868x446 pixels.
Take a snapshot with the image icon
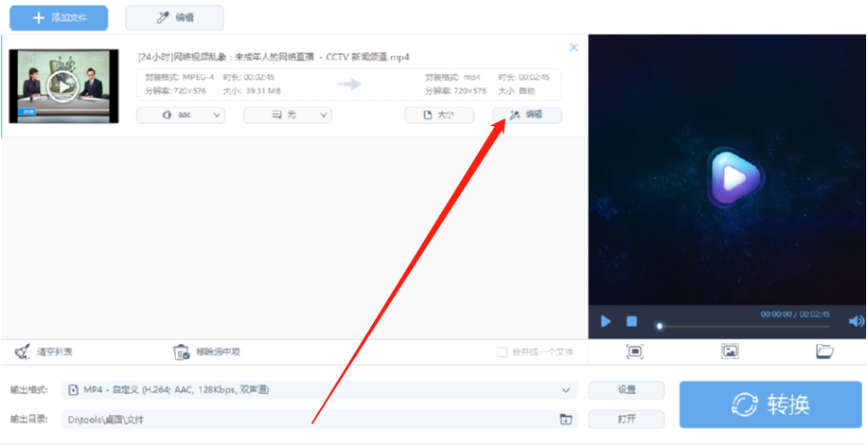(731, 352)
